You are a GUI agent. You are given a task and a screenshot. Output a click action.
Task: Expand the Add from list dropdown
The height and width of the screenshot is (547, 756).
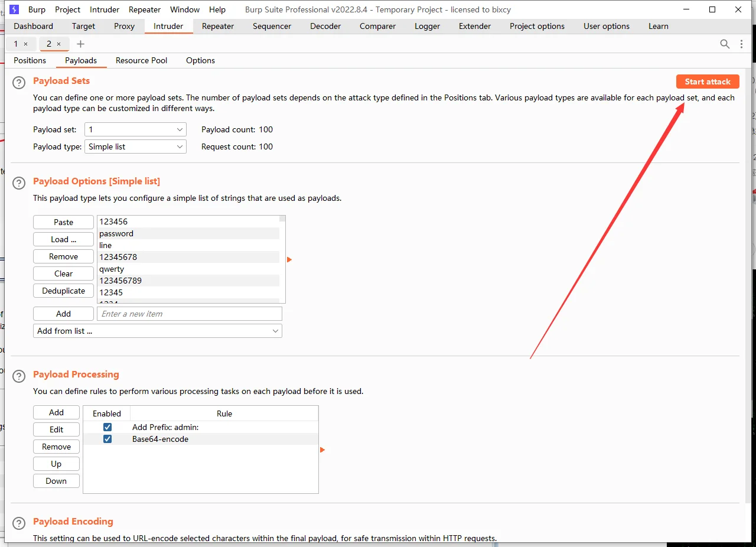(157, 331)
